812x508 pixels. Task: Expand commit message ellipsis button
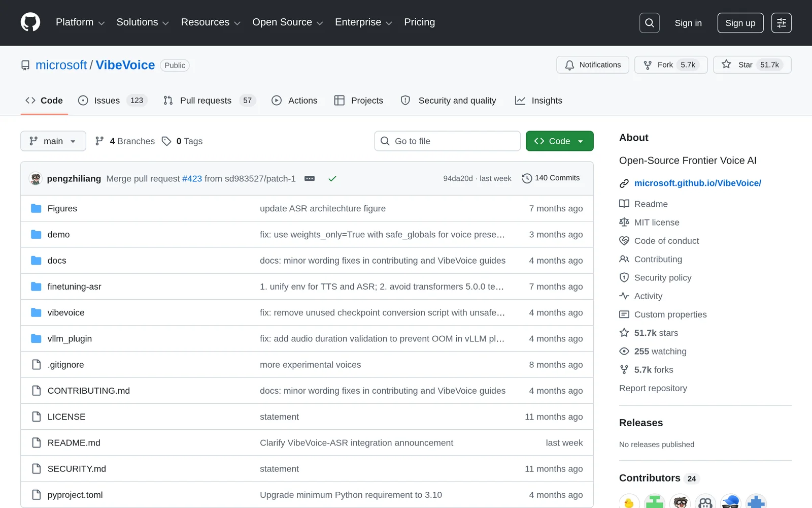(310, 179)
